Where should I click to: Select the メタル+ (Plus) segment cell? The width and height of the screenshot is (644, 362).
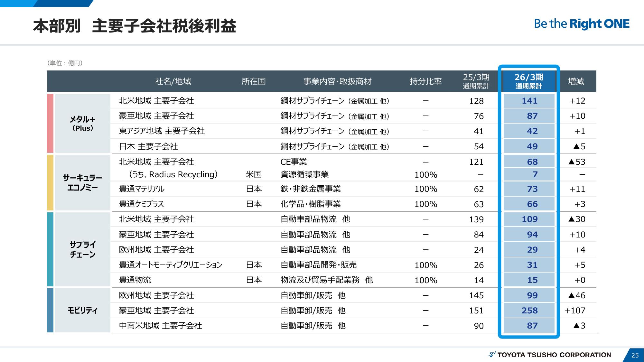pos(83,124)
